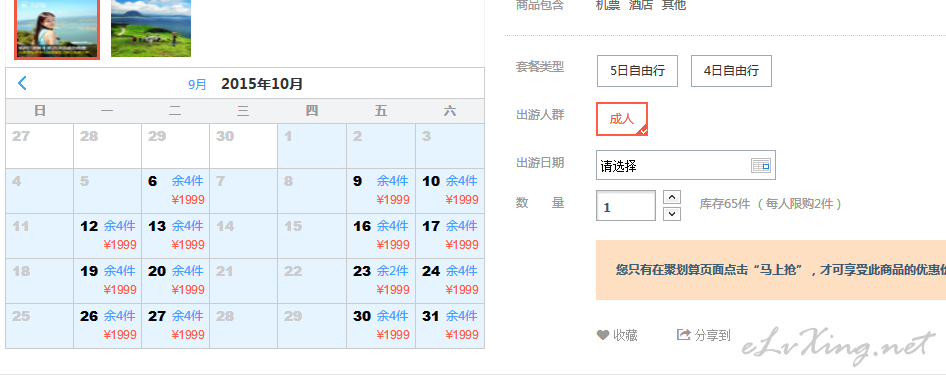Click the 收藏 label
Image resolution: width=946 pixels, height=379 pixels.
(625, 335)
